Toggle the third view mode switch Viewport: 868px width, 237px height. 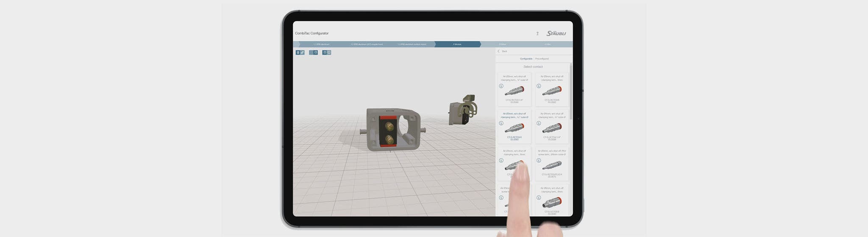(326, 53)
